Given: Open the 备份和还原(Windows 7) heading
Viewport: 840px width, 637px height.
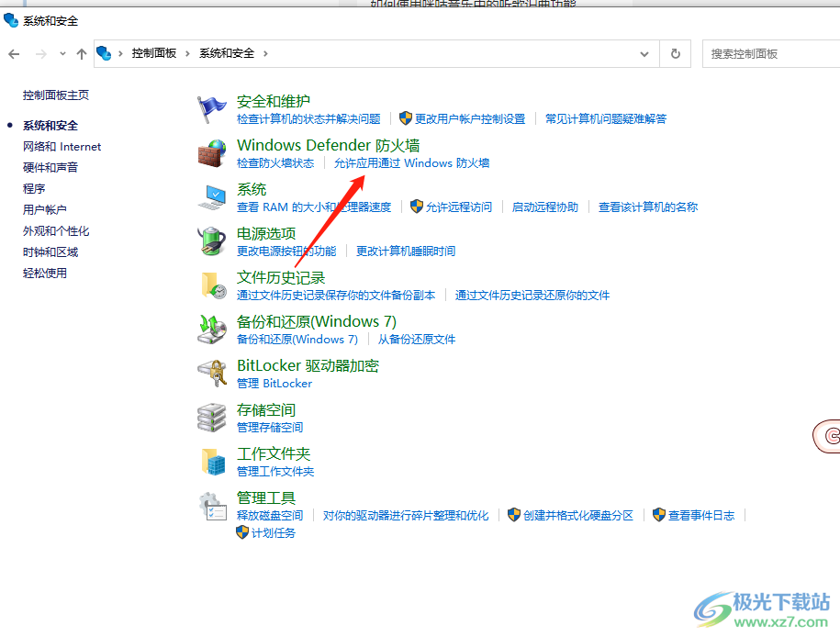Looking at the screenshot, I should coord(316,321).
